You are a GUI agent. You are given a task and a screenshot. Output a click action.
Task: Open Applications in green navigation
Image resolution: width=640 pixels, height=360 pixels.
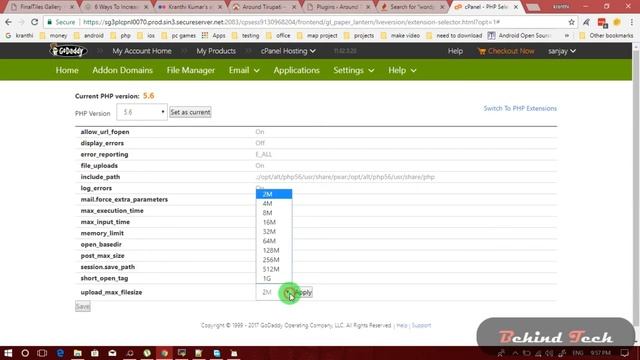pyautogui.click(x=296, y=70)
